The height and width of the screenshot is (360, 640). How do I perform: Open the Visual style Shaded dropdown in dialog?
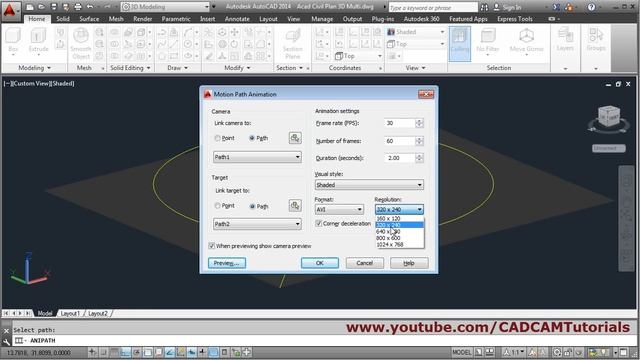(x=369, y=185)
